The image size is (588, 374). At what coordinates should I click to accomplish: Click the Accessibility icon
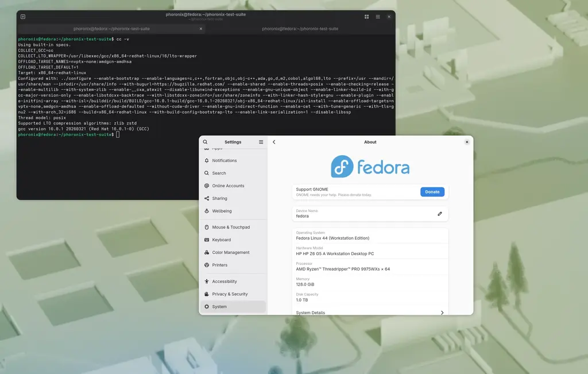[x=207, y=282]
